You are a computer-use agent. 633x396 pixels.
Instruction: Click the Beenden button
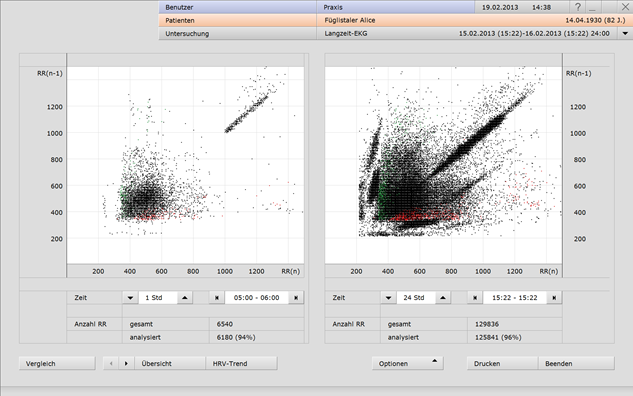[x=576, y=363]
